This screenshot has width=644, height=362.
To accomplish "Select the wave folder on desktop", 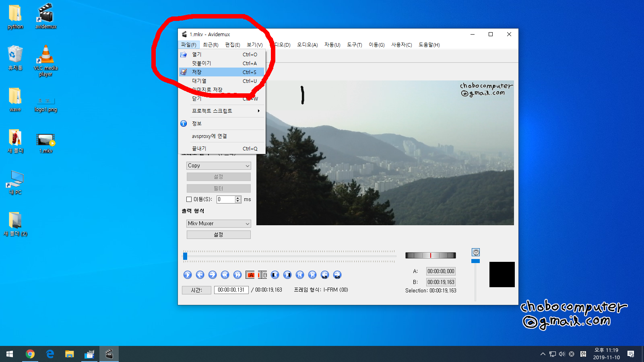I will point(15,99).
